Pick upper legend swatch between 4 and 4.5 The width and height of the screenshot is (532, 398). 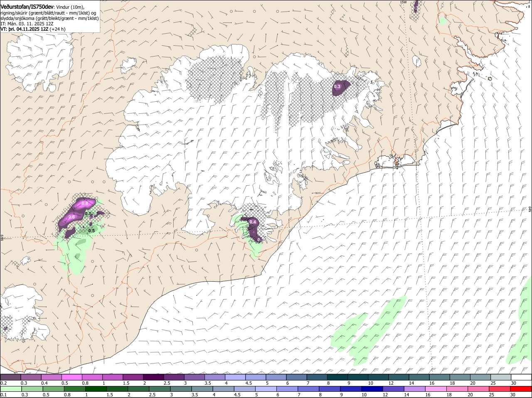(235, 377)
